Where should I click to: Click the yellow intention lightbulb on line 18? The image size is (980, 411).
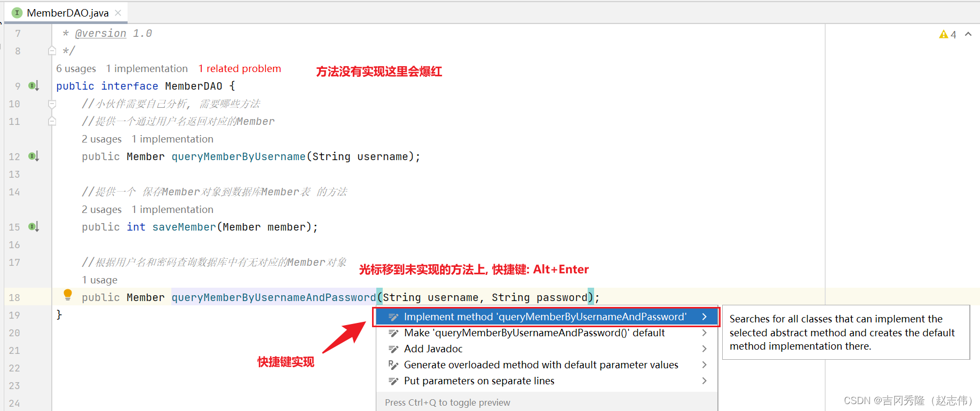(x=68, y=295)
